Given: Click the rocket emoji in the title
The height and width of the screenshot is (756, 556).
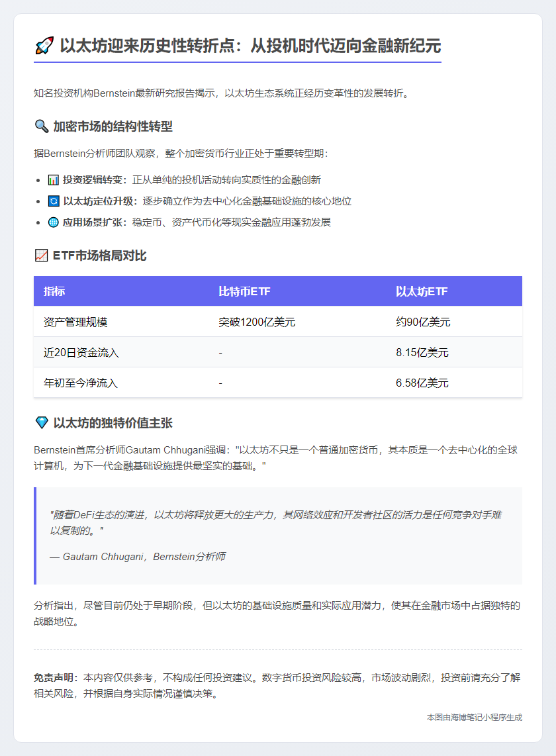Looking at the screenshot, I should 43,46.
